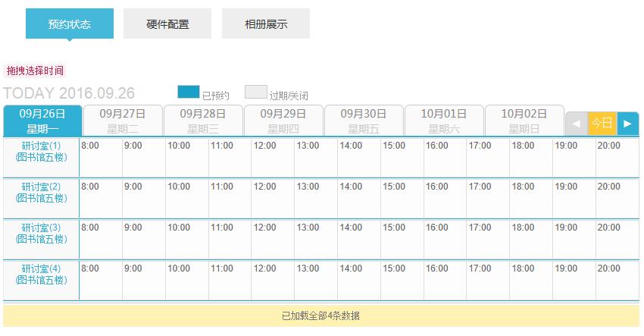Click the blue 已预约 legend swatch

(189, 92)
